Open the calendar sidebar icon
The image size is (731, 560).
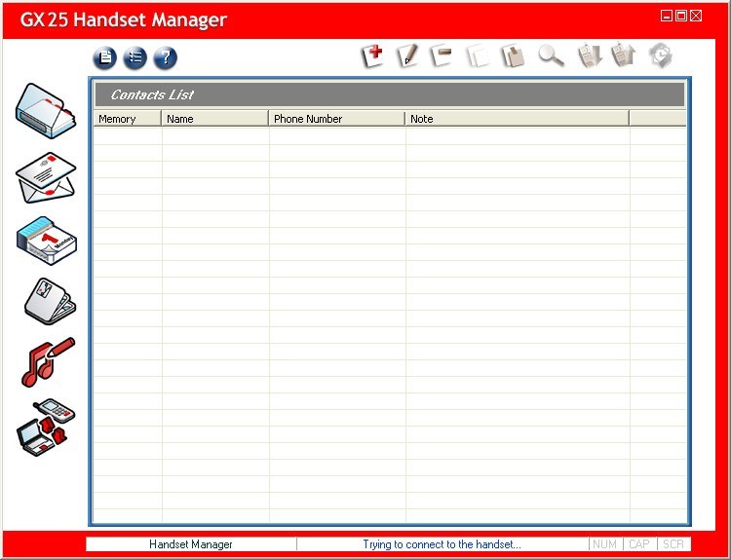pos(46,241)
